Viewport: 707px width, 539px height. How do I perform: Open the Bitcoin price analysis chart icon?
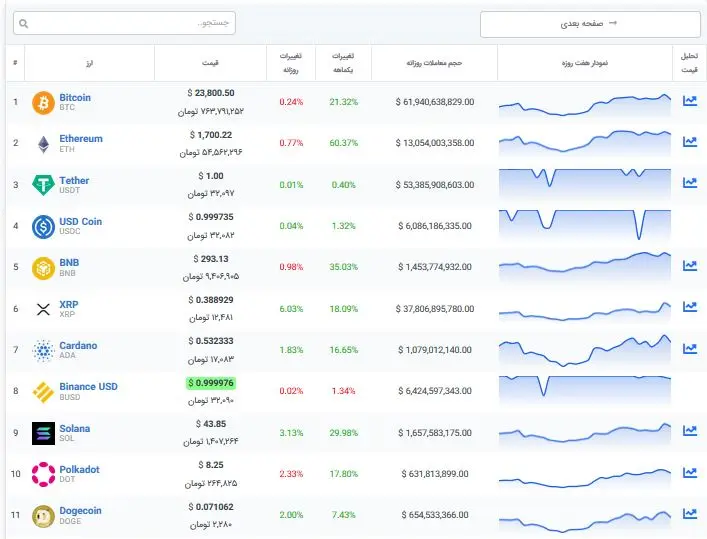click(689, 101)
